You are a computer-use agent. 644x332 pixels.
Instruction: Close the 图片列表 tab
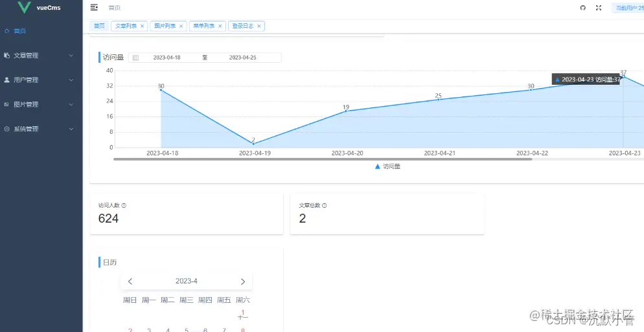coord(181,26)
